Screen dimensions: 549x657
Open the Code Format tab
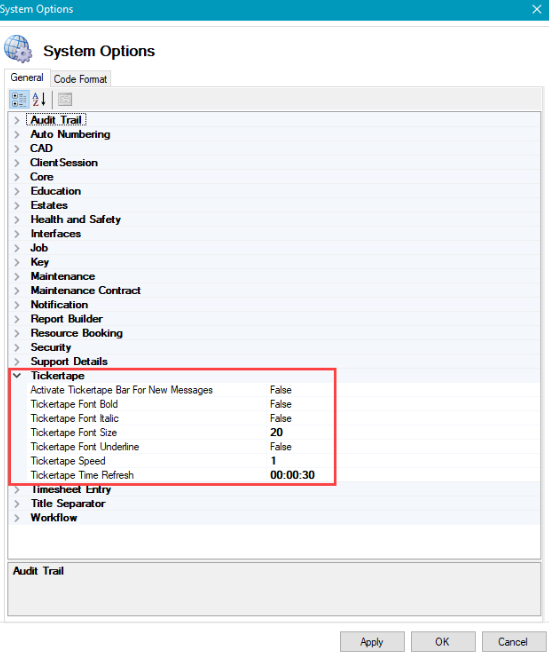pos(80,79)
